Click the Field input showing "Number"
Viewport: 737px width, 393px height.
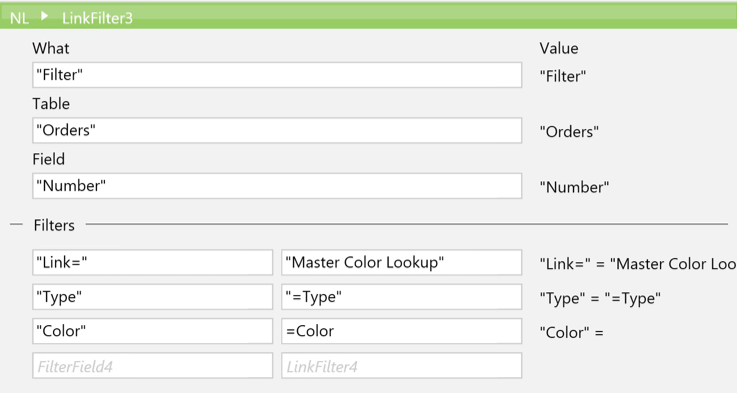pyautogui.click(x=277, y=186)
